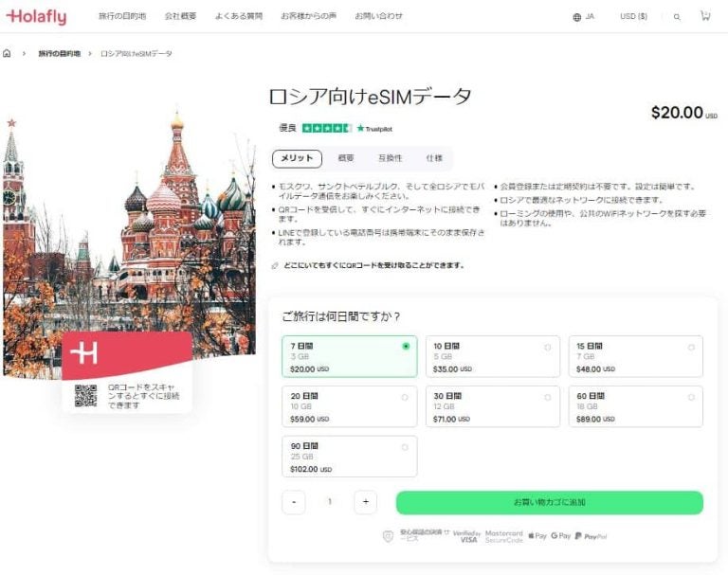Select the 7 日間 3 GB plan

(x=350, y=356)
